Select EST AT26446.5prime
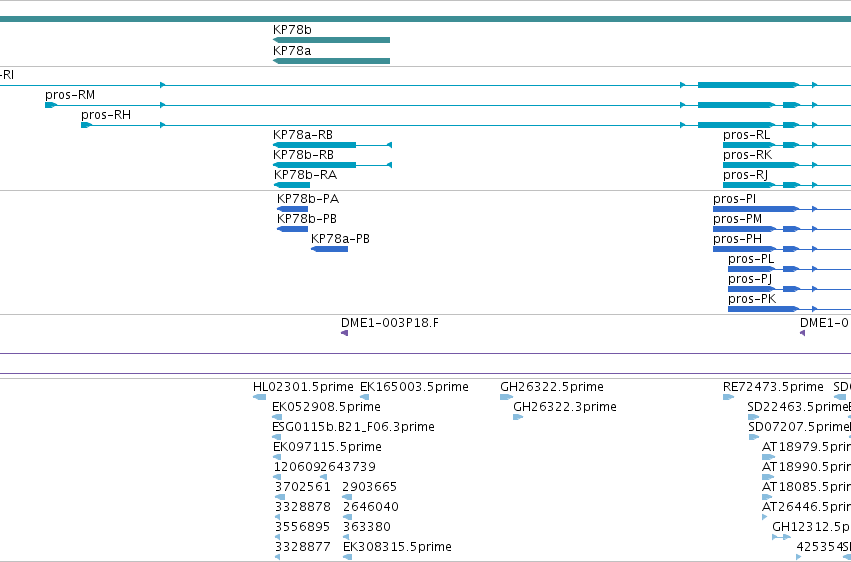This screenshot has width=851, height=562. coord(765,518)
